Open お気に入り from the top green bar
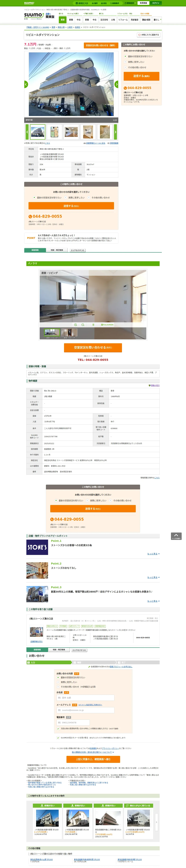 point(82,3)
